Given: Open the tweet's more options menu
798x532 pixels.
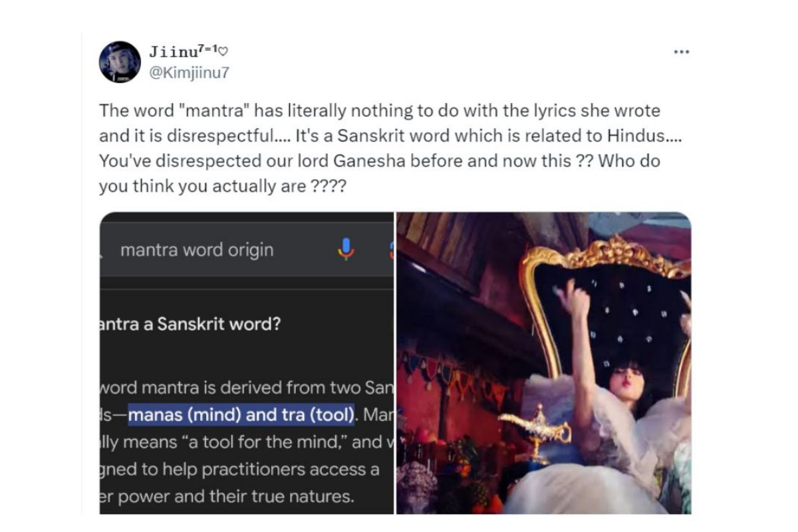Looking at the screenshot, I should [x=681, y=52].
